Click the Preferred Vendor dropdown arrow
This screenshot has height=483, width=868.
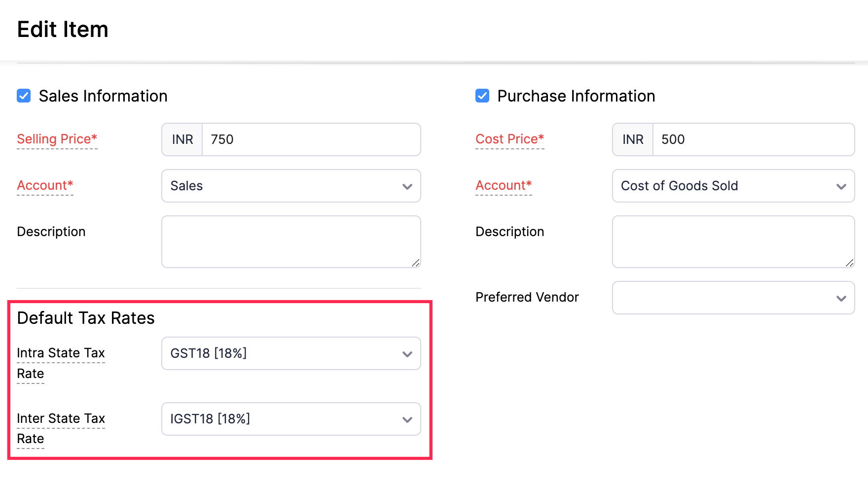[x=841, y=298]
